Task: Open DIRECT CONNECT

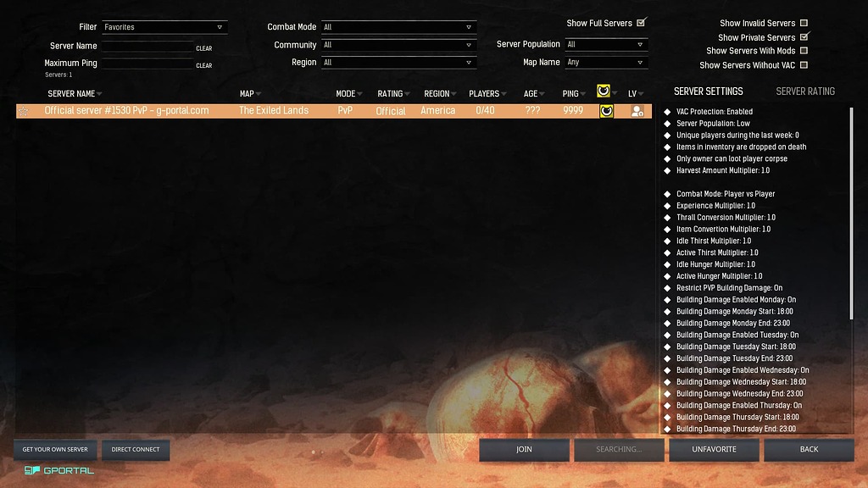Action: point(136,450)
